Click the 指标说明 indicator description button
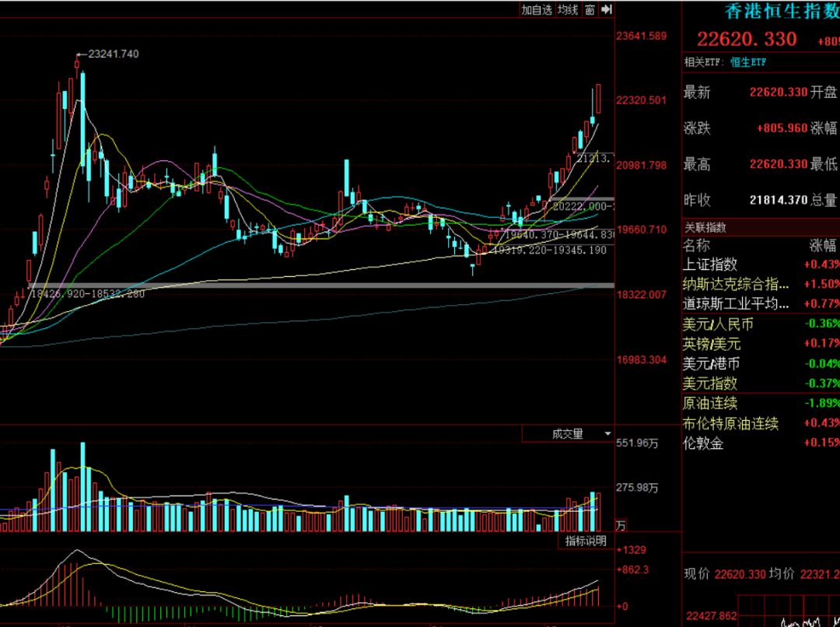 (586, 541)
